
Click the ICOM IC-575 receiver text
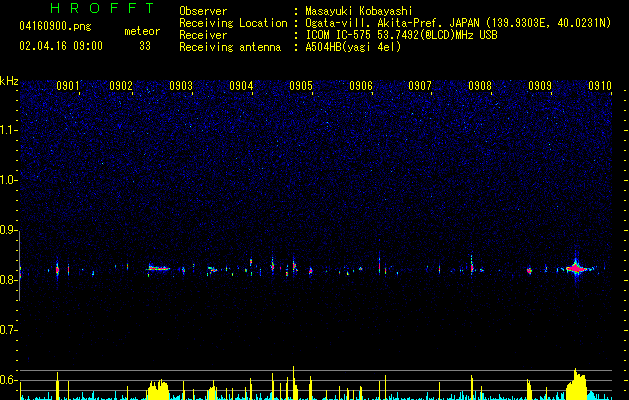401,35
